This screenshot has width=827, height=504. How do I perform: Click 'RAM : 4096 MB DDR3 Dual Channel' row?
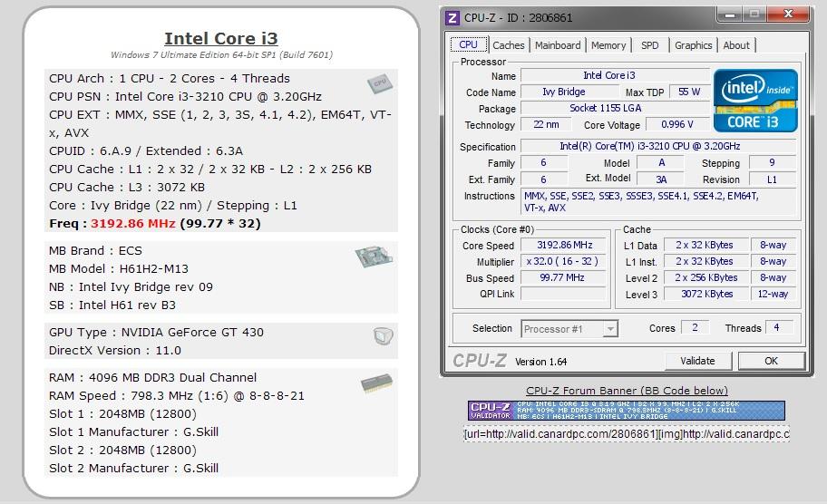[x=152, y=377]
